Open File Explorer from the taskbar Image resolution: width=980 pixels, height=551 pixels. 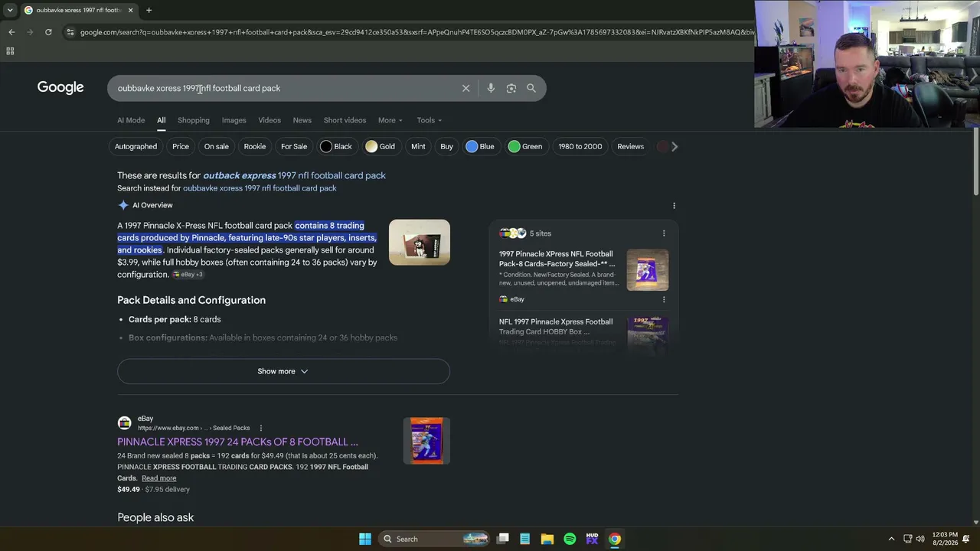coord(547,539)
